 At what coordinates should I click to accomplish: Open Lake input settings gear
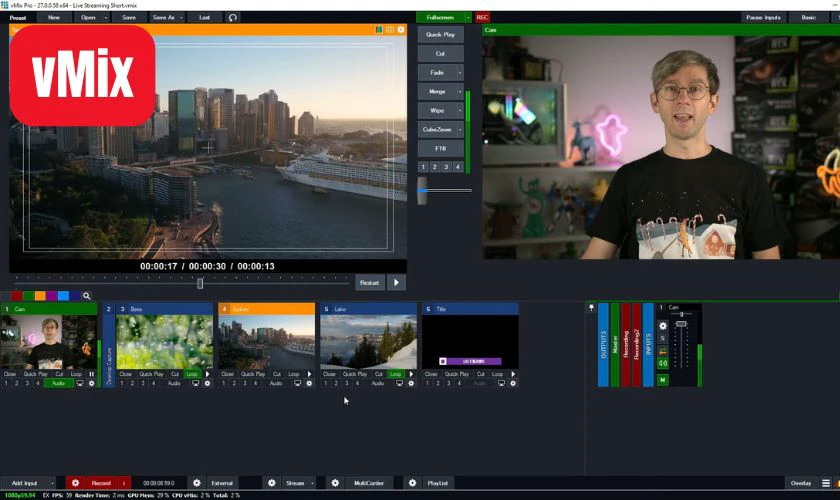click(411, 383)
